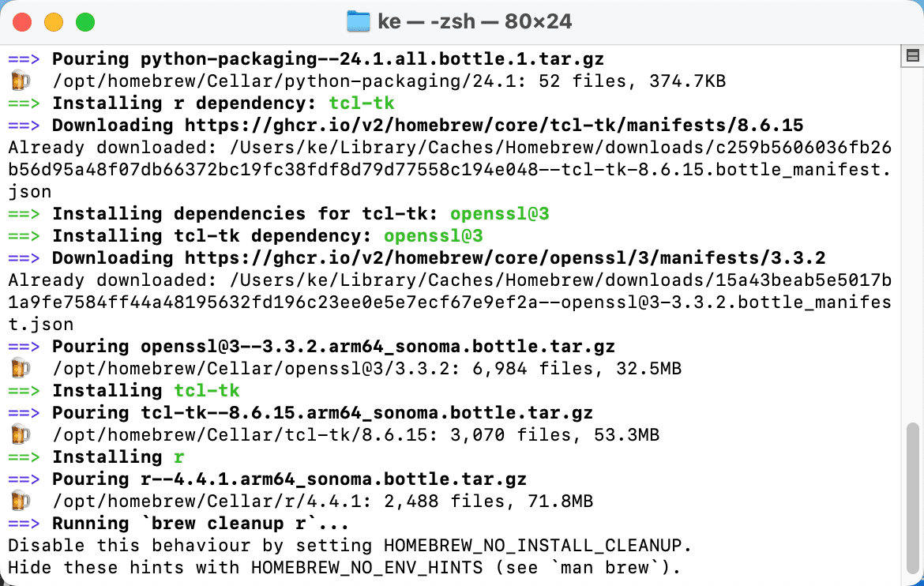Viewport: 924px width, 586px height.
Task: Click the folder proxy icon in the title bar
Action: point(357,21)
